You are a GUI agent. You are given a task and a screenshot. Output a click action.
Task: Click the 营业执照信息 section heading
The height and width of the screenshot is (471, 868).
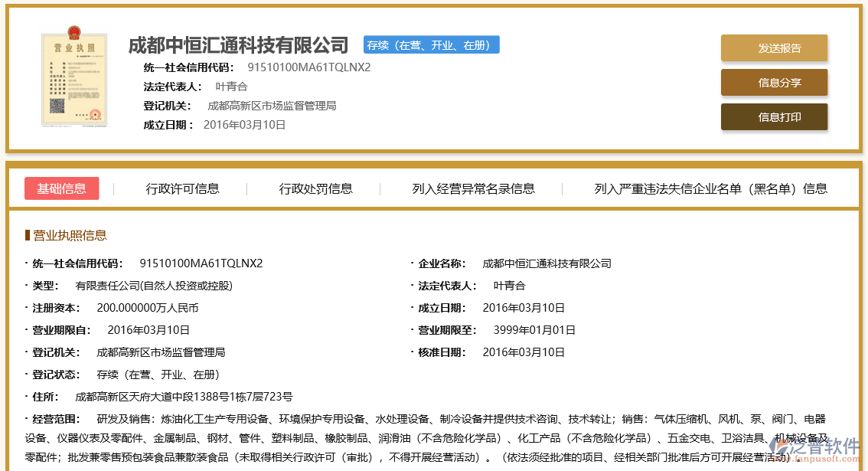69,235
